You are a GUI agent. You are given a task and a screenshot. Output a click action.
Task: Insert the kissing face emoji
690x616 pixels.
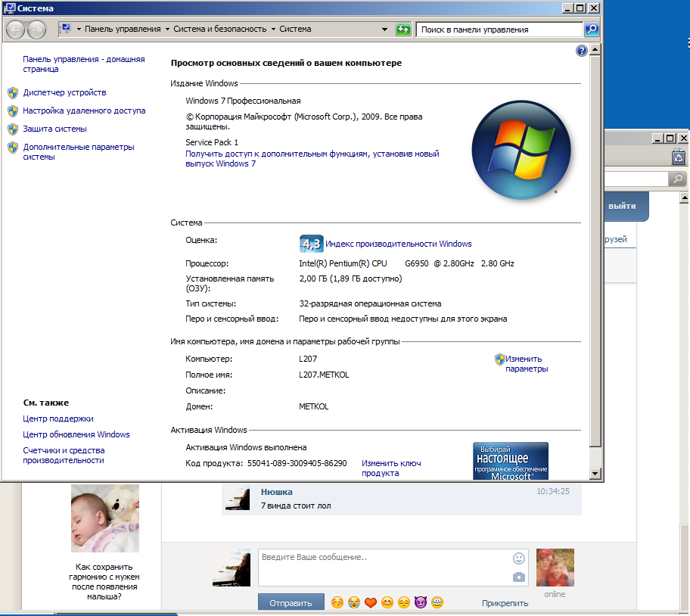(337, 602)
